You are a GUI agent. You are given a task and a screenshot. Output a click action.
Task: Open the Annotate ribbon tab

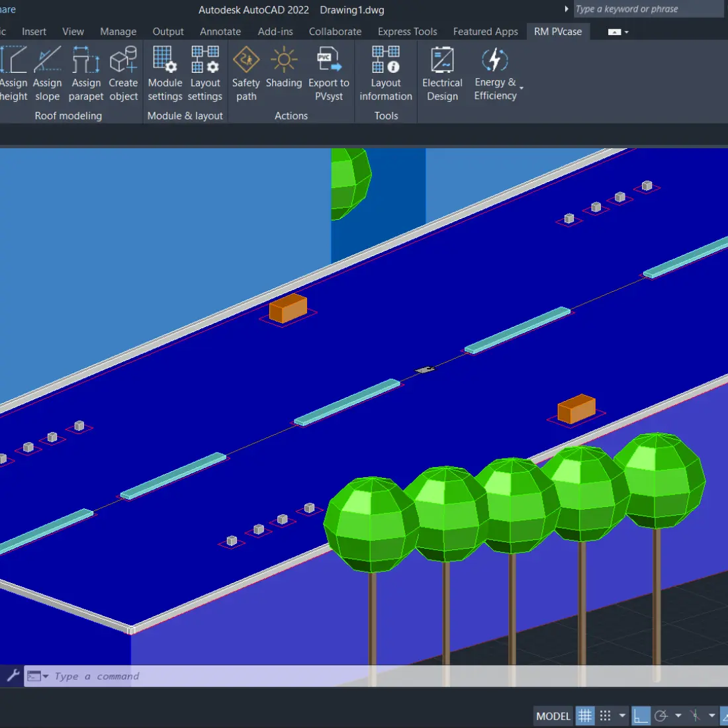[x=220, y=31]
